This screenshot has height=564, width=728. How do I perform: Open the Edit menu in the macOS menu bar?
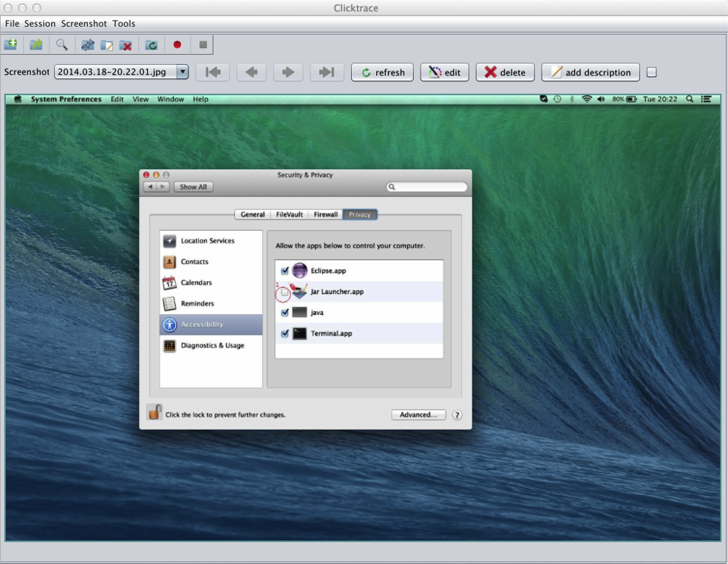click(x=117, y=99)
